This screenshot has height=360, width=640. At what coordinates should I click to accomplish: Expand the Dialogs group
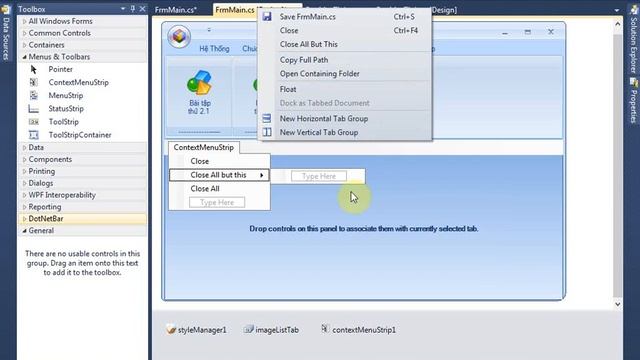(x=24, y=183)
